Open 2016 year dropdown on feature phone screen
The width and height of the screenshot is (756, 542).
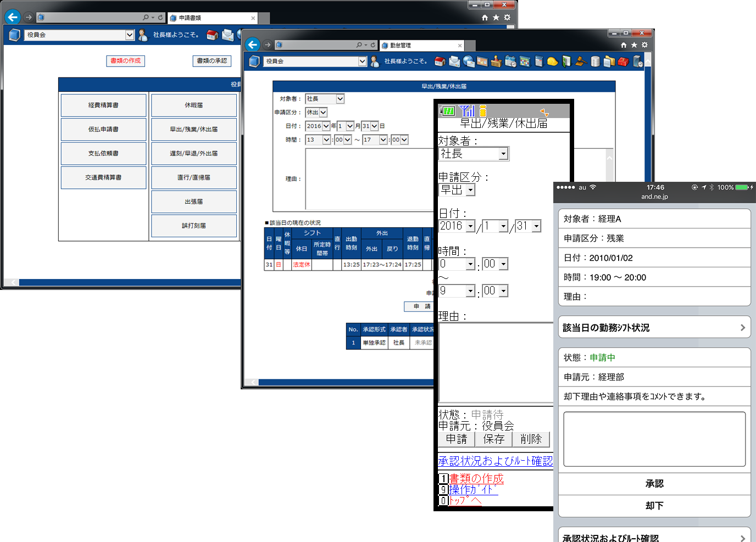[457, 226]
